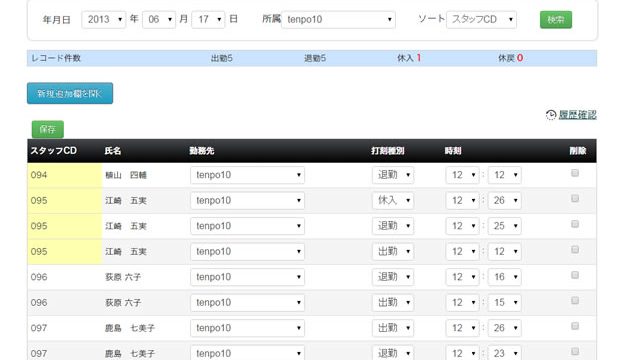Open the year dropdown showing 2013
Screen dimensions: 640x360
[104, 20]
